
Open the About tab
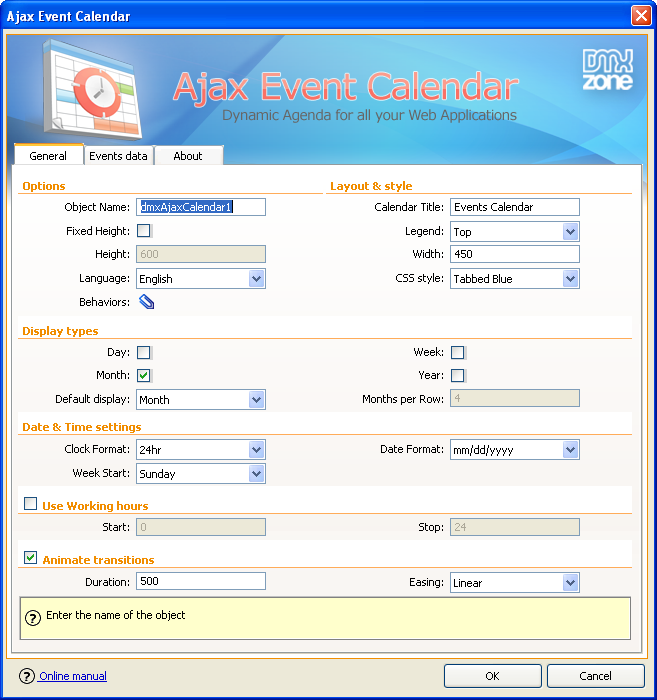point(188,156)
